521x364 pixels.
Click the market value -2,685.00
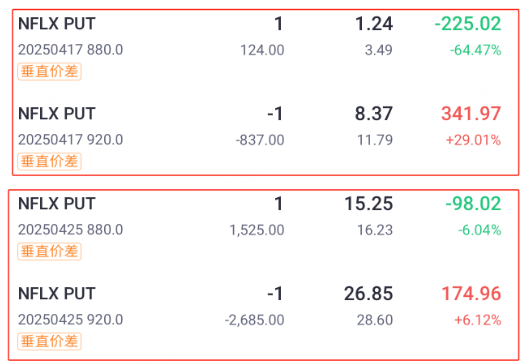click(254, 320)
